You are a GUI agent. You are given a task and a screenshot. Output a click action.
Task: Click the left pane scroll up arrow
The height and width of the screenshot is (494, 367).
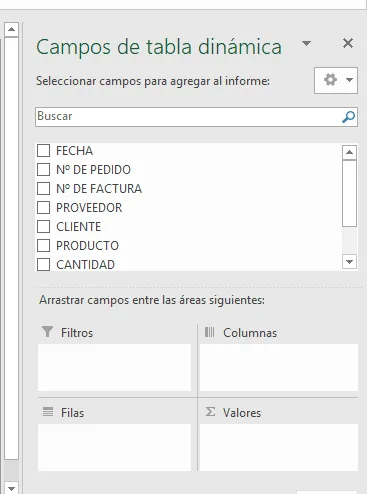(x=11, y=30)
